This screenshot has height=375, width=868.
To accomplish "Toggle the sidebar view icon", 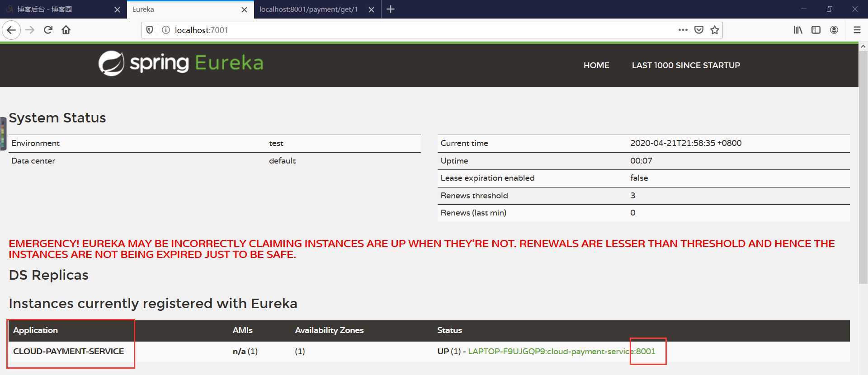I will coord(816,30).
